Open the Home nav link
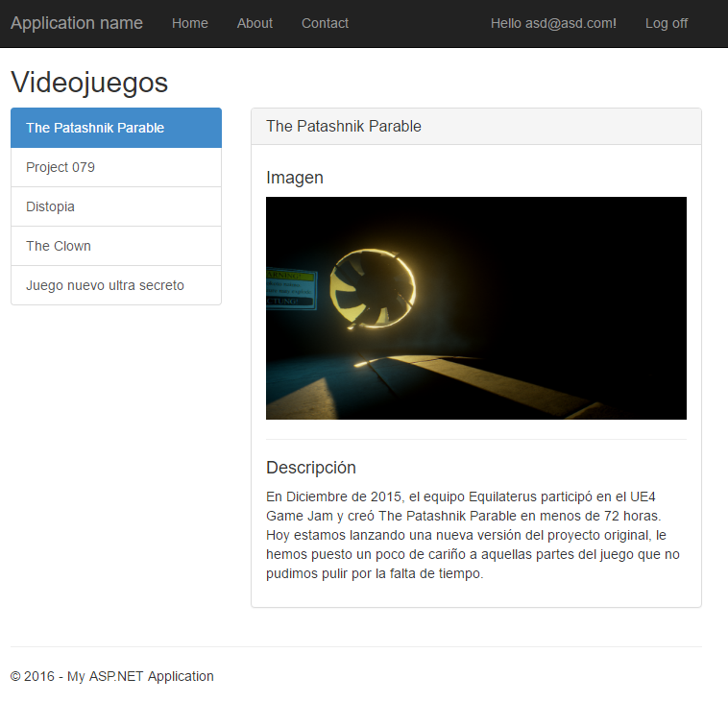 click(190, 23)
